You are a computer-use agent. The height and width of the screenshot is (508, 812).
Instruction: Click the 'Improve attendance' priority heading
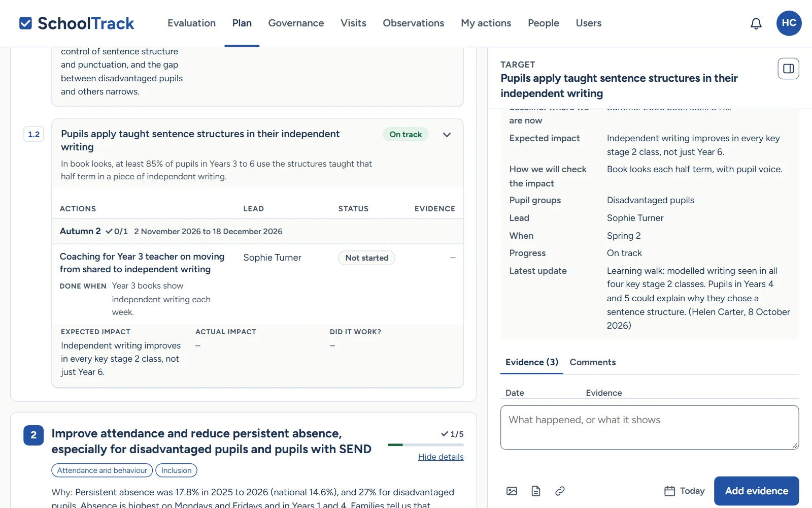click(211, 441)
